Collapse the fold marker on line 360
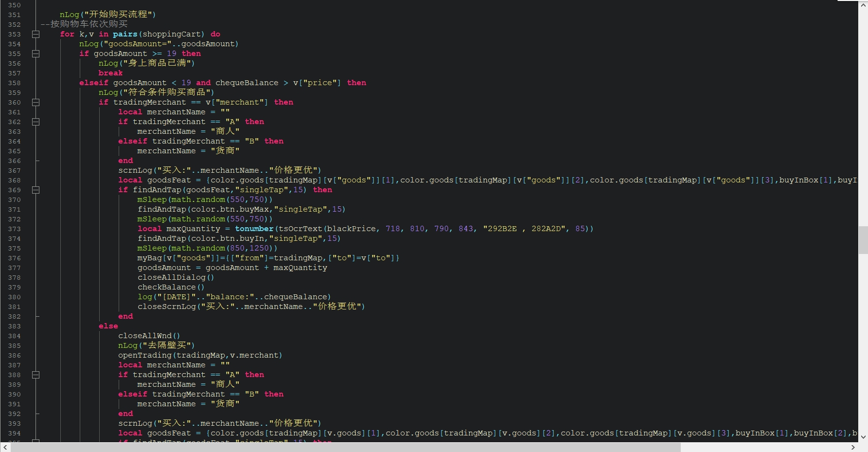Viewport: 868px width, 452px height. 35,102
